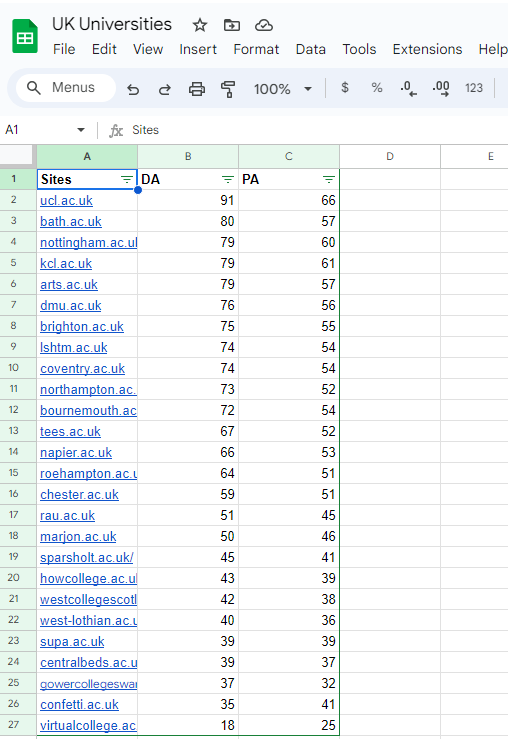Expand the 100% zoom dropdown
The width and height of the screenshot is (508, 739).
(x=308, y=89)
